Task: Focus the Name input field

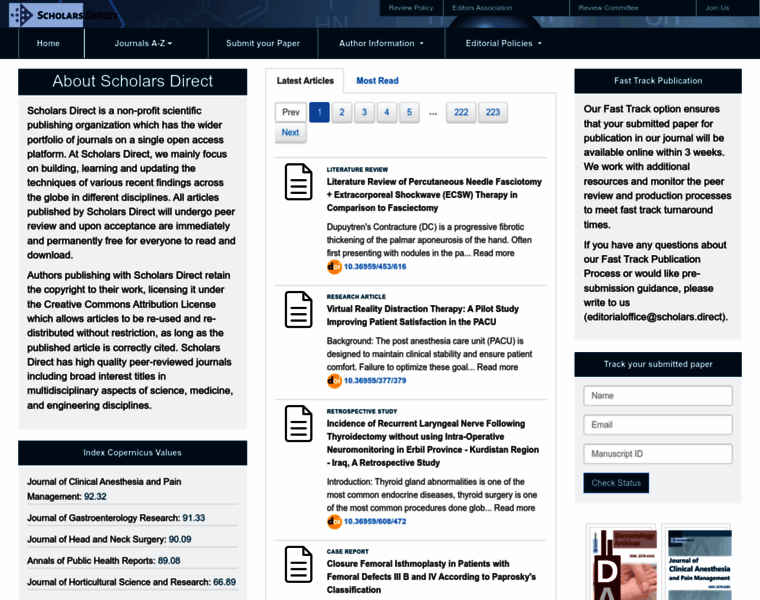Action: pyautogui.click(x=658, y=396)
